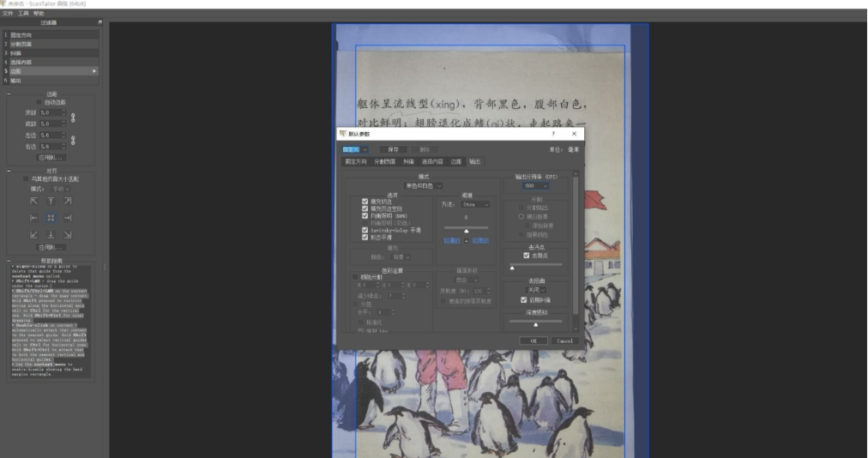Click the 去斑点 level slider

(x=536, y=266)
